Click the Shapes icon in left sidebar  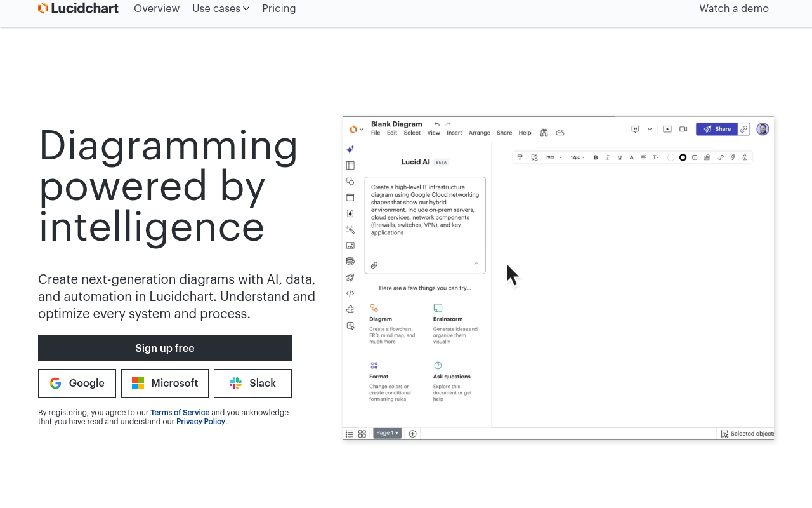click(350, 182)
